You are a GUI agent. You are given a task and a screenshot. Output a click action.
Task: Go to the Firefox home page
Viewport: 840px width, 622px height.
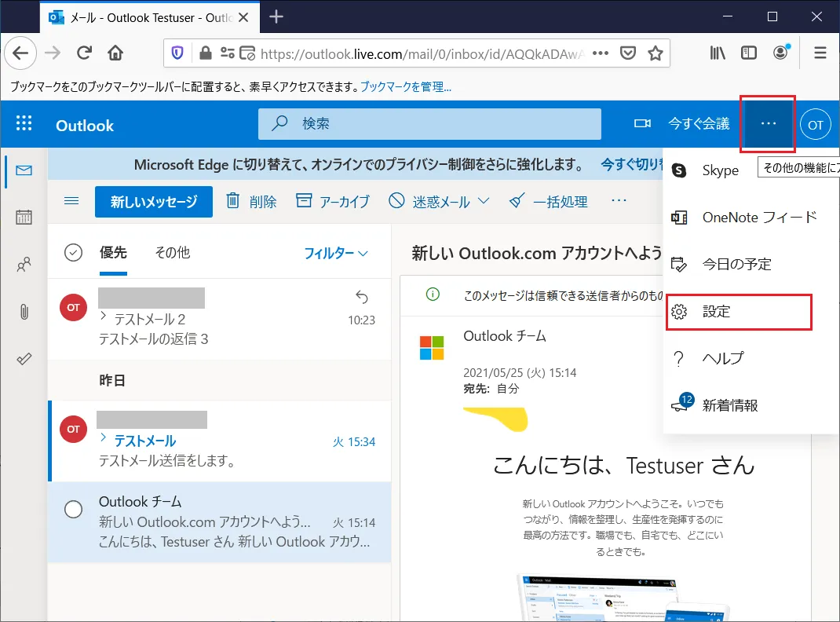click(x=115, y=53)
